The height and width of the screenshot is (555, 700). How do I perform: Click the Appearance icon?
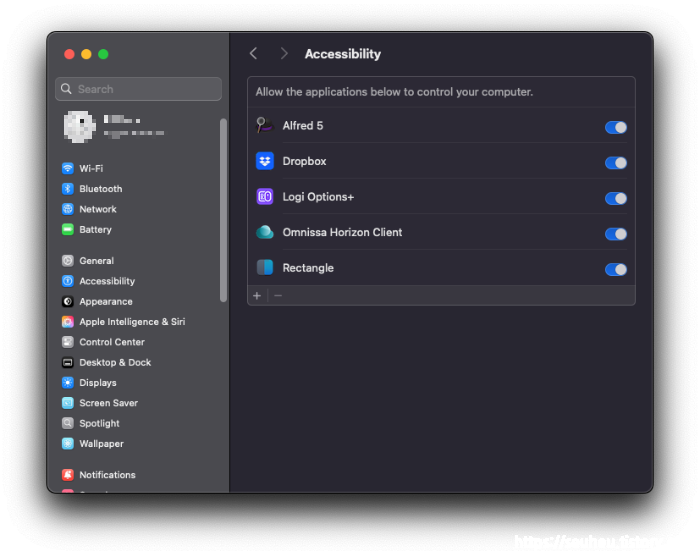pos(67,302)
